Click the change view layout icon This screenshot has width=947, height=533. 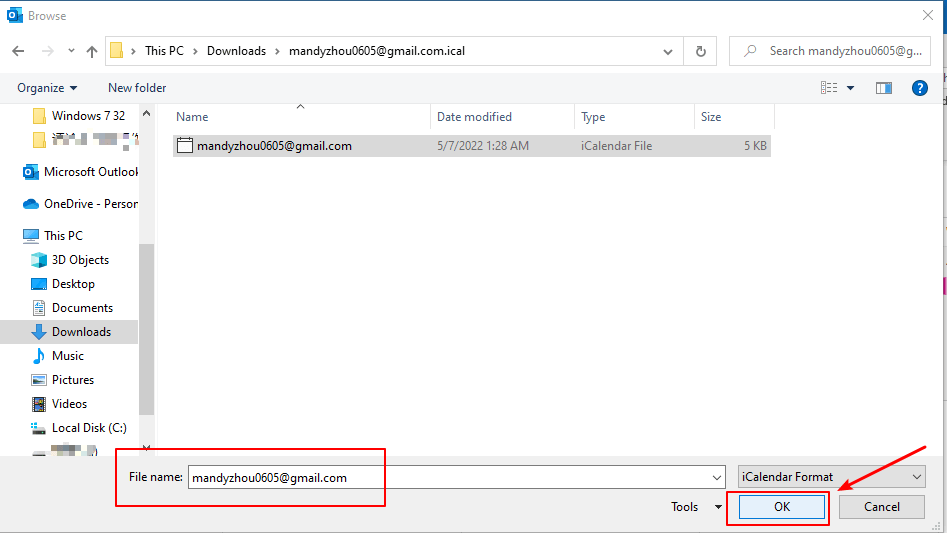point(829,88)
